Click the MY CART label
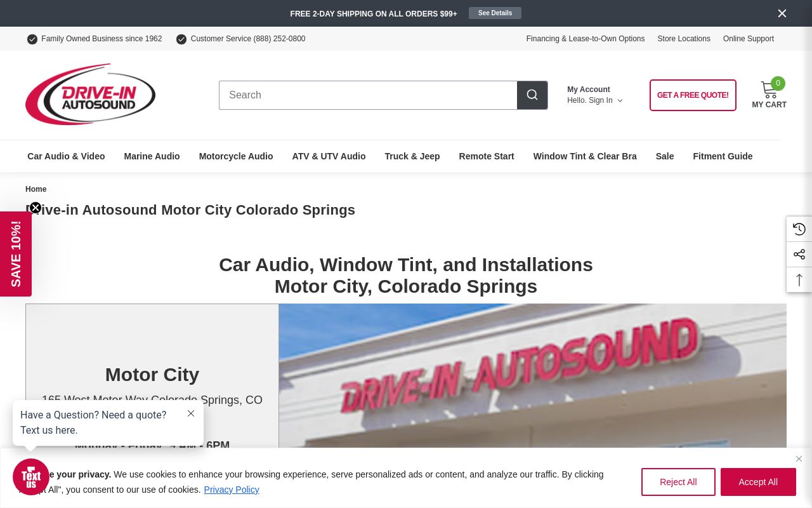Screen dimensions: 812x508 769,105
